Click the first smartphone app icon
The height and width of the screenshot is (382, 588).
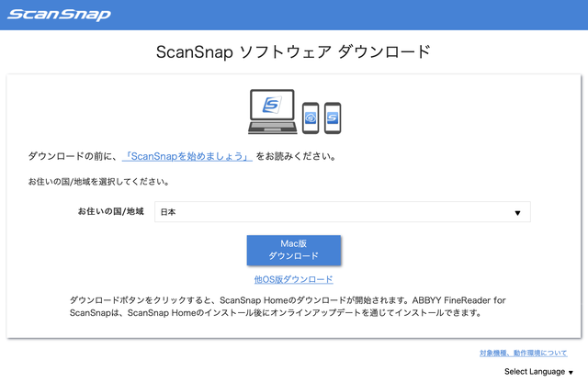point(311,118)
